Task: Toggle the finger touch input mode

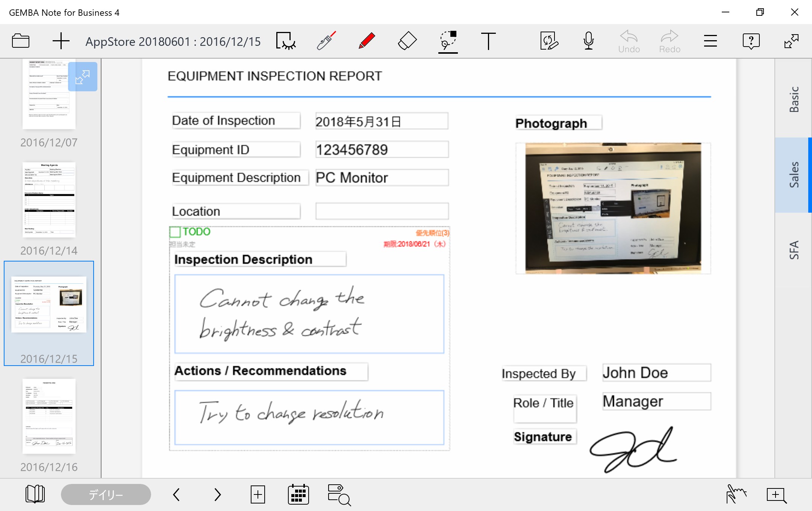Action: [736, 494]
